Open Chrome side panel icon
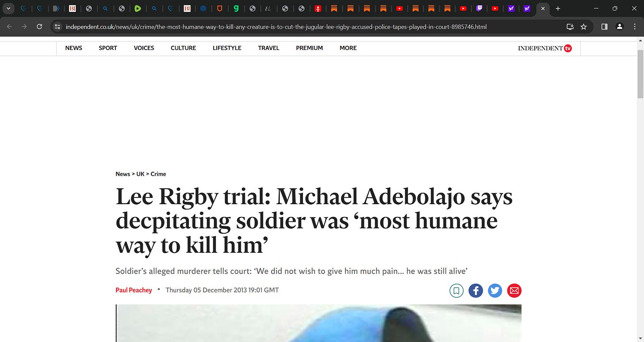 click(x=604, y=27)
